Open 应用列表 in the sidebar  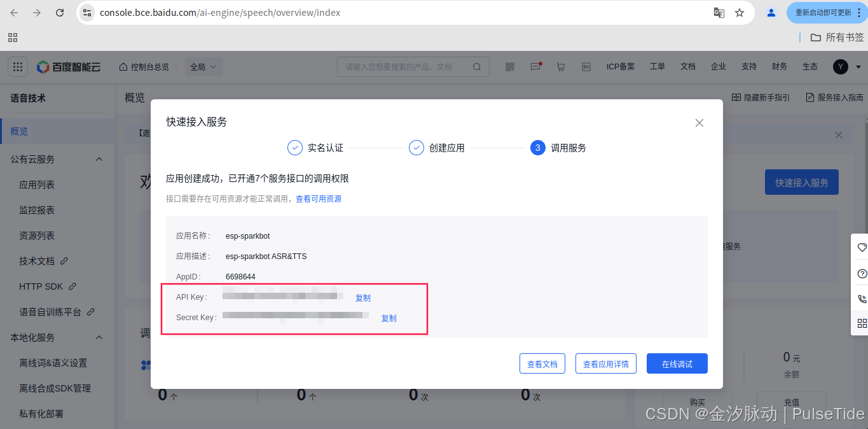37,185
